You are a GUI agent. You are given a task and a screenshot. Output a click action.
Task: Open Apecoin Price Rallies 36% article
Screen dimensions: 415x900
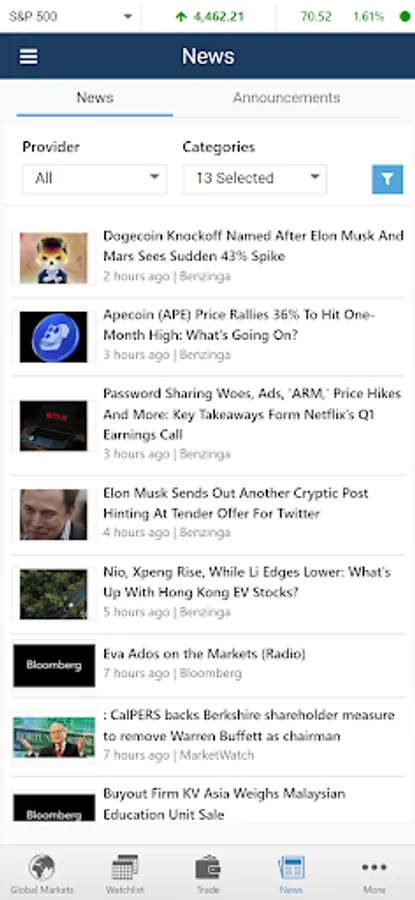(239, 325)
